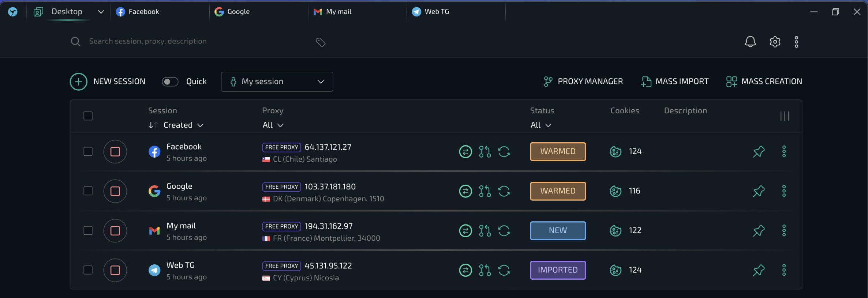Open the My session dropdown
868x298 pixels.
tap(277, 82)
